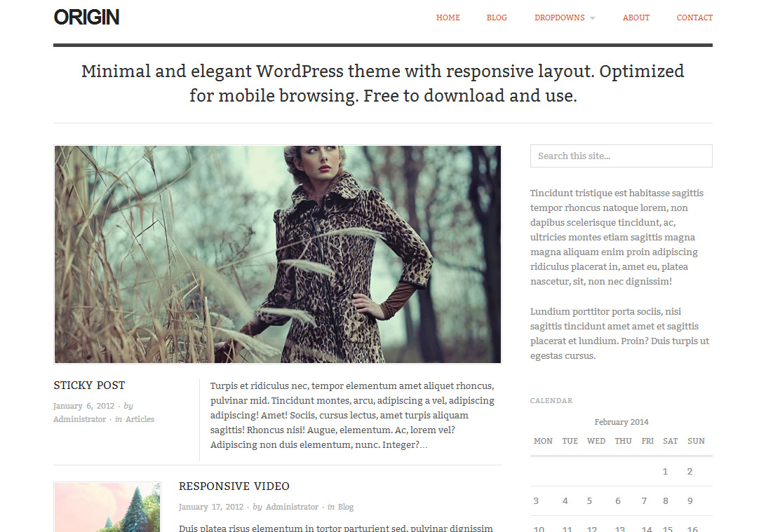Click the 'January 6, 2012' post date

coord(83,406)
